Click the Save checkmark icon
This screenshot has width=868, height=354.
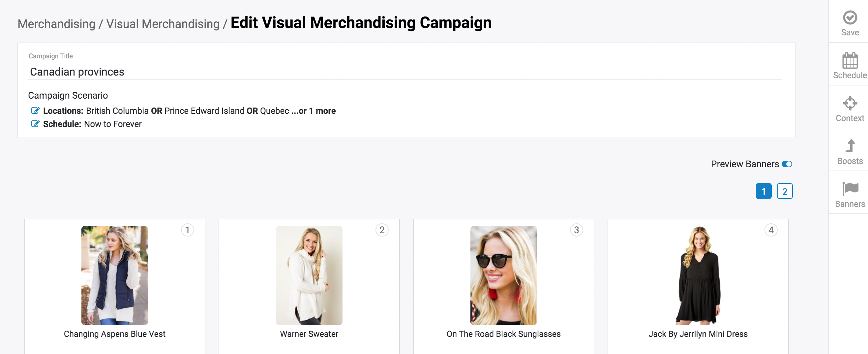pyautogui.click(x=850, y=17)
